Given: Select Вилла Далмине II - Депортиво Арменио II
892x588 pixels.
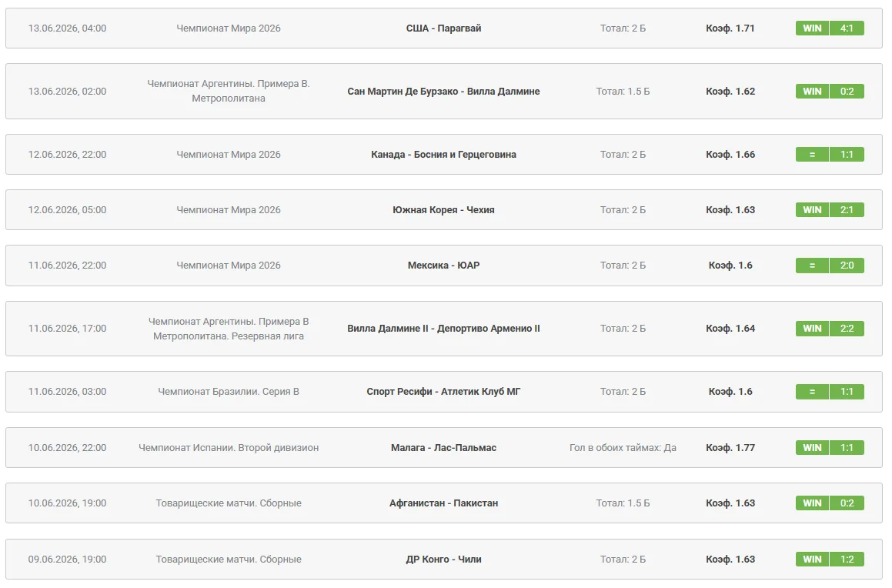Looking at the screenshot, I should [x=443, y=329].
